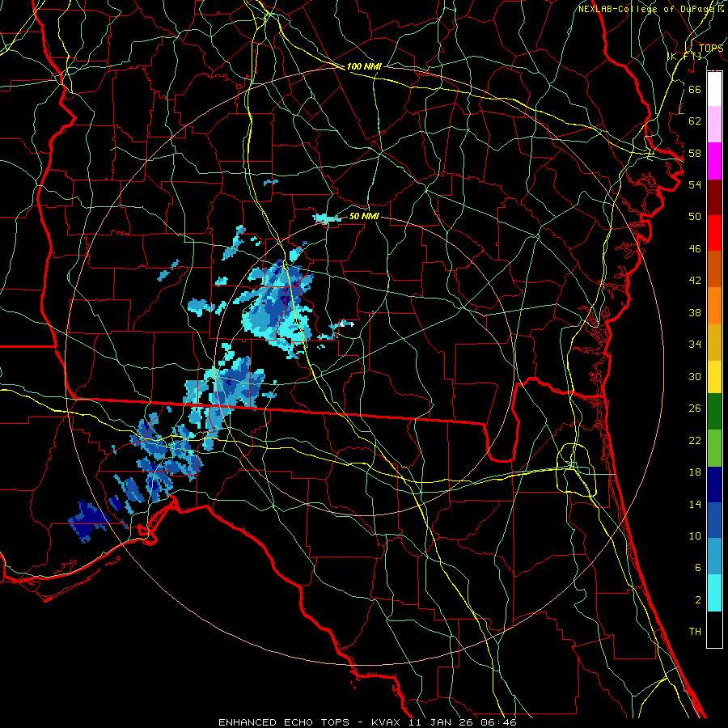Image resolution: width=728 pixels, height=728 pixels.
Task: Click the dark red 50-54 kft swatch
Action: coord(714,197)
